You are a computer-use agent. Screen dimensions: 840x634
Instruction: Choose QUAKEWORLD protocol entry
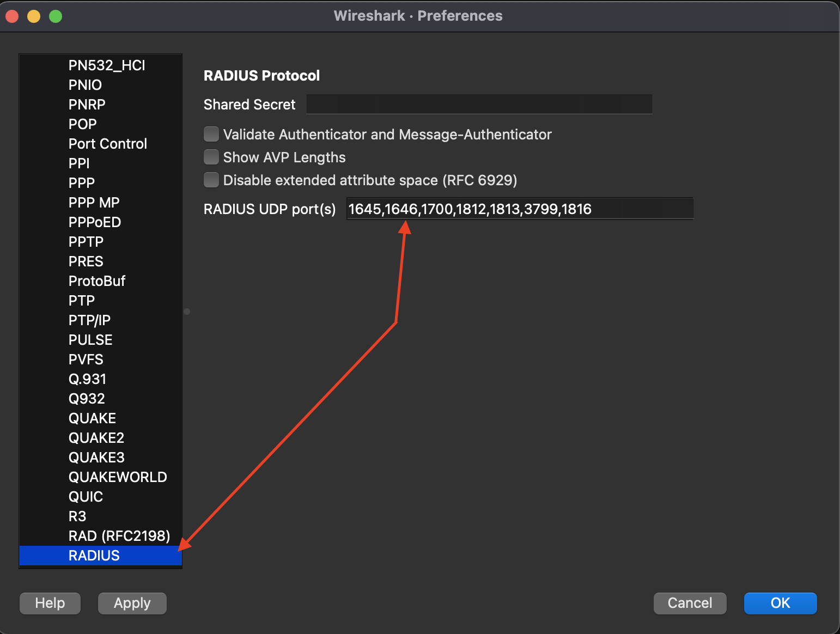pos(118,477)
